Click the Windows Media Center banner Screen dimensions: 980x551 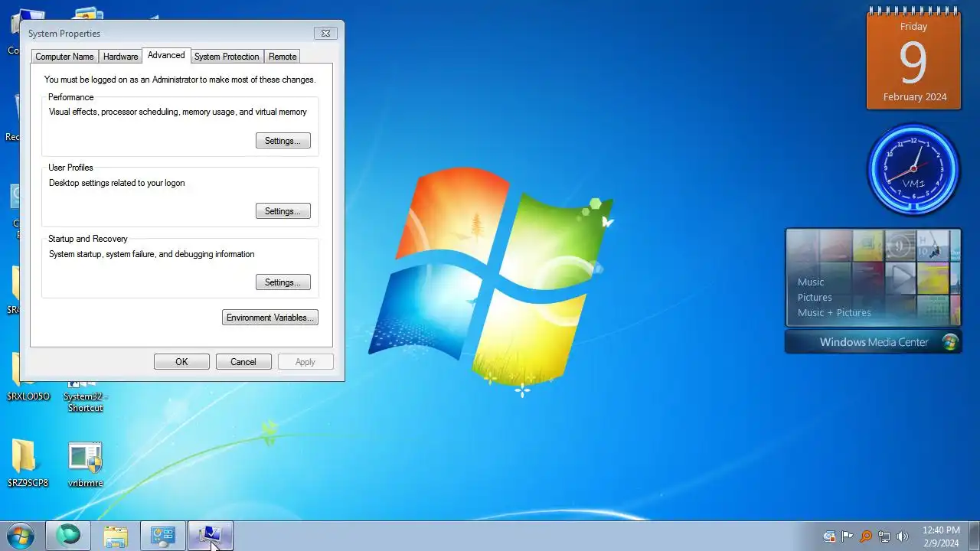click(x=874, y=342)
